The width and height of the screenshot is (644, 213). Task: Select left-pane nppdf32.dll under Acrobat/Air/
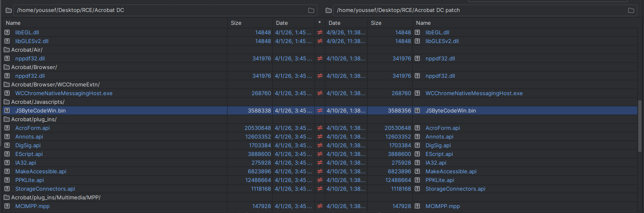tap(30, 58)
